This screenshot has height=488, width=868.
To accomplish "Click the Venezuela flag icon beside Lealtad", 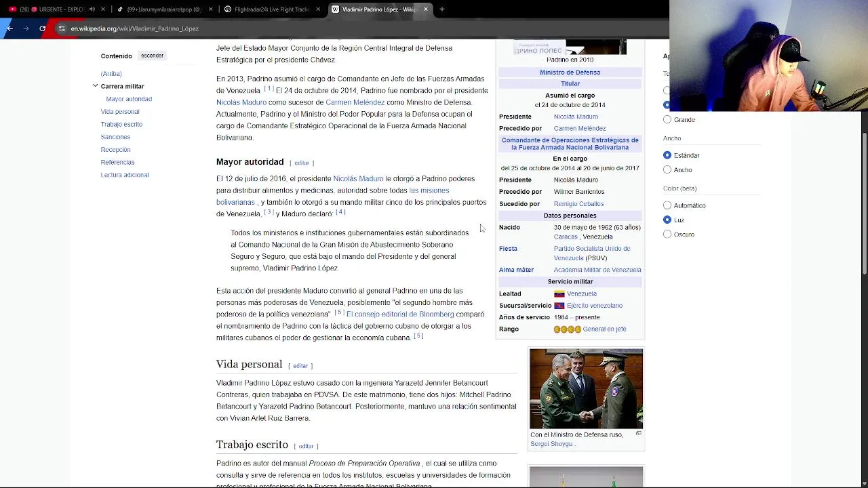I will (x=559, y=294).
